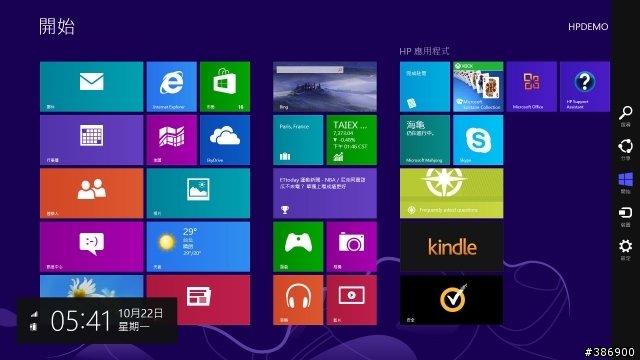The height and width of the screenshot is (360, 640).
Task: Launch the Internet Explorer tile
Action: pos(171,87)
